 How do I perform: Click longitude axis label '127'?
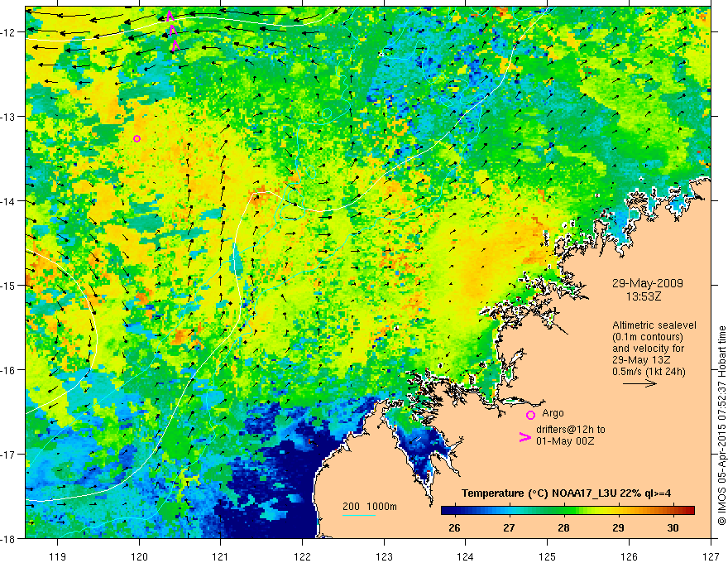click(711, 556)
